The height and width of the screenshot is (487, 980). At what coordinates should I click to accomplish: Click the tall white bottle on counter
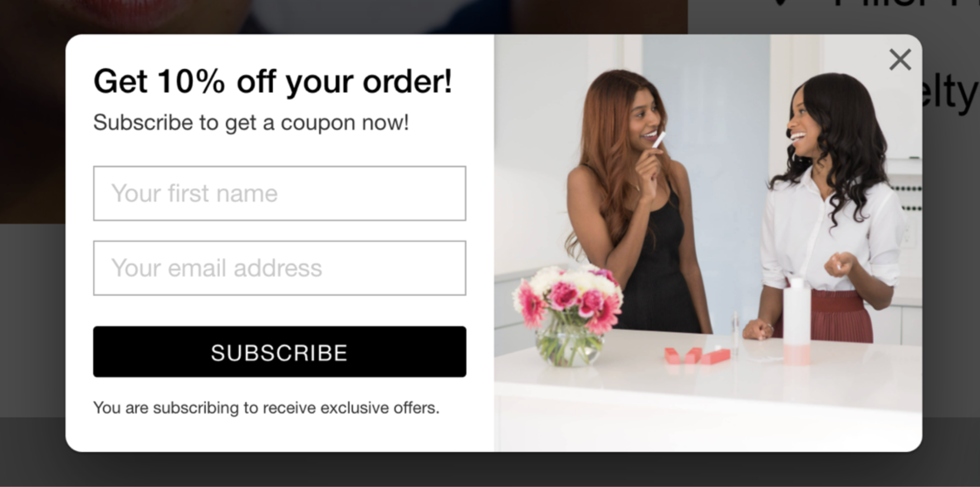coord(797,321)
